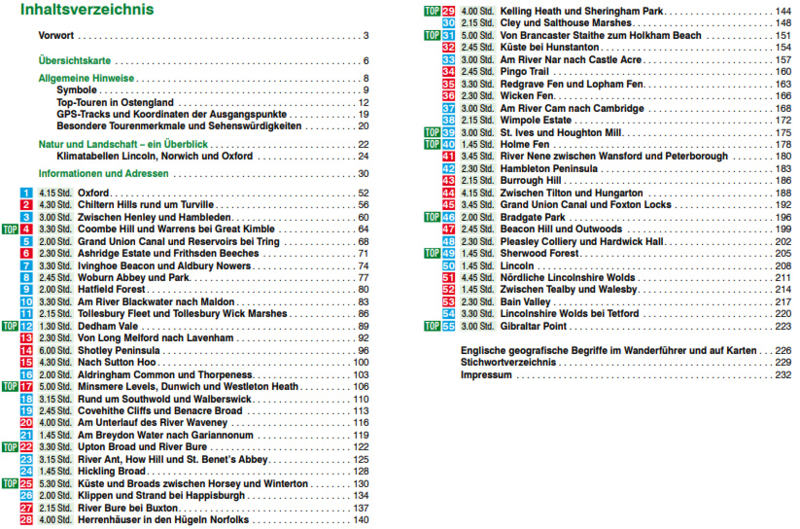Open 'Chiltern Hills rund um Turville' entry
The height and width of the screenshot is (529, 800).
[146, 205]
